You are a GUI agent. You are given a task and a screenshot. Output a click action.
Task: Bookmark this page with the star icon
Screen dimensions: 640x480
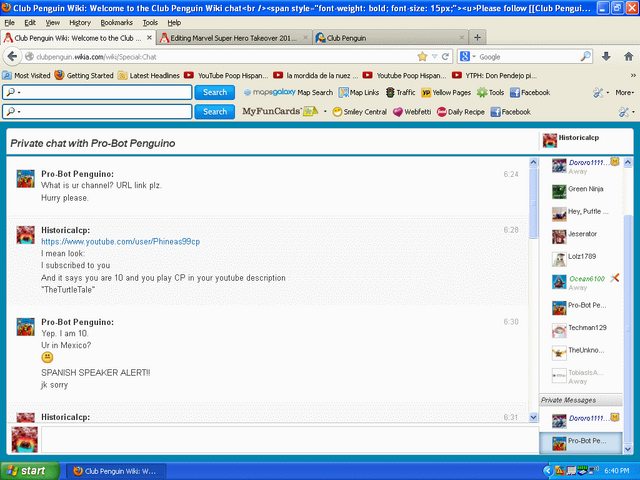pos(422,56)
